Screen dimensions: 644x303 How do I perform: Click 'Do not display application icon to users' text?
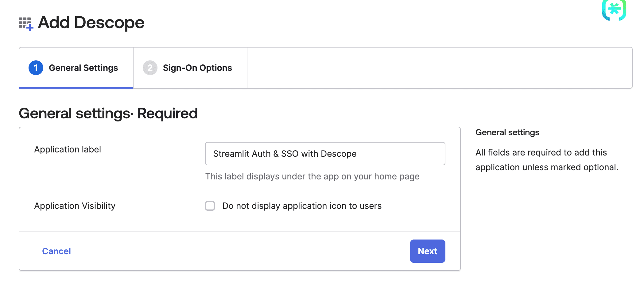[302, 206]
